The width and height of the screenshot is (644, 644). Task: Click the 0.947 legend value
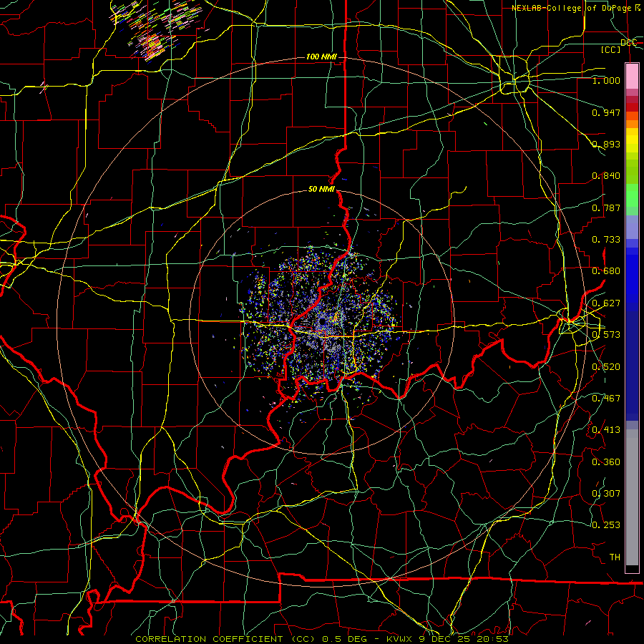click(606, 112)
